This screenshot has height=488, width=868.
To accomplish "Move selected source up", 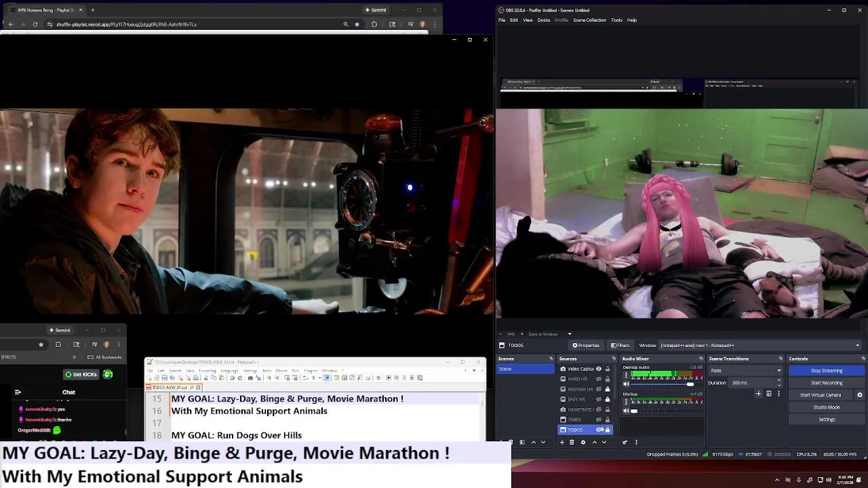I will coord(595,443).
